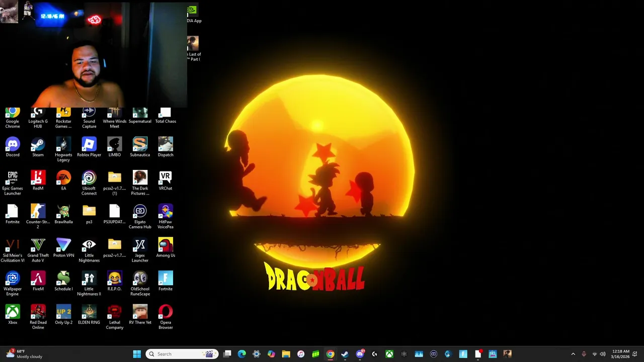Select Red Dead Online desktop icon
The width and height of the screenshot is (644, 362).
click(38, 317)
